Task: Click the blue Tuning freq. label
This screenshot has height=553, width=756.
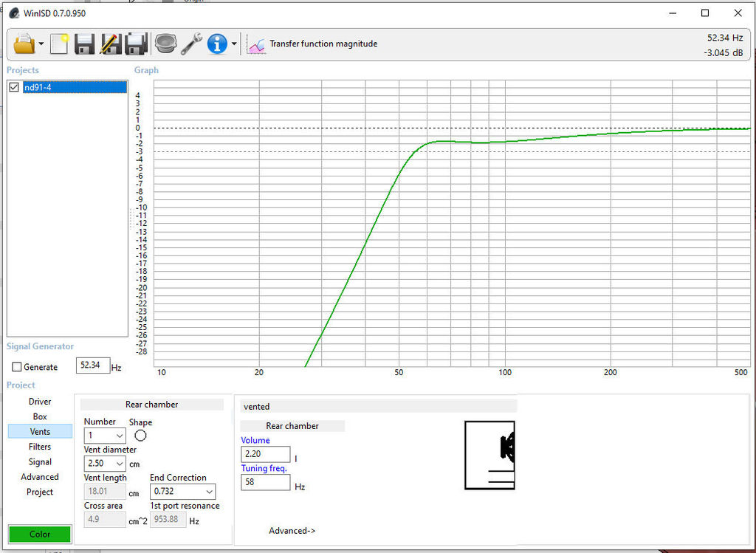Action: (264, 468)
